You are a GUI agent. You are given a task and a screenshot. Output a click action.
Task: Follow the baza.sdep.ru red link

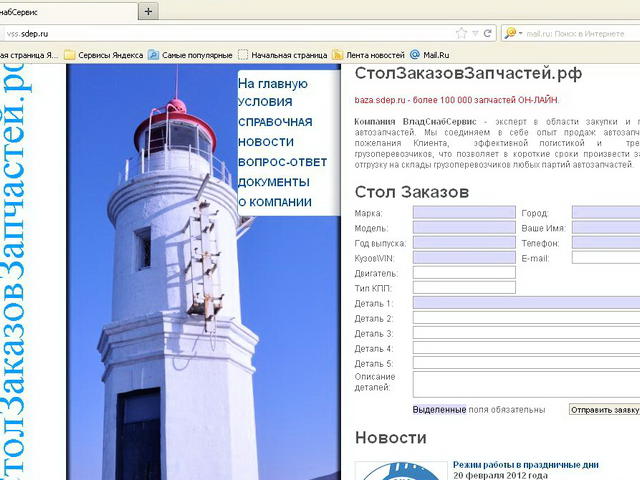click(x=457, y=100)
